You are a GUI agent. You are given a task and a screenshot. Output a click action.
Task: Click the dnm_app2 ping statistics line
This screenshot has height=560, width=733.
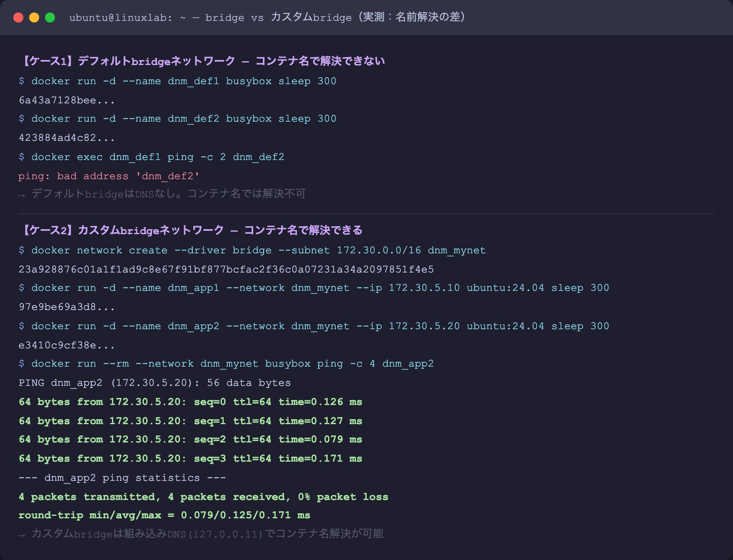[x=122, y=478]
